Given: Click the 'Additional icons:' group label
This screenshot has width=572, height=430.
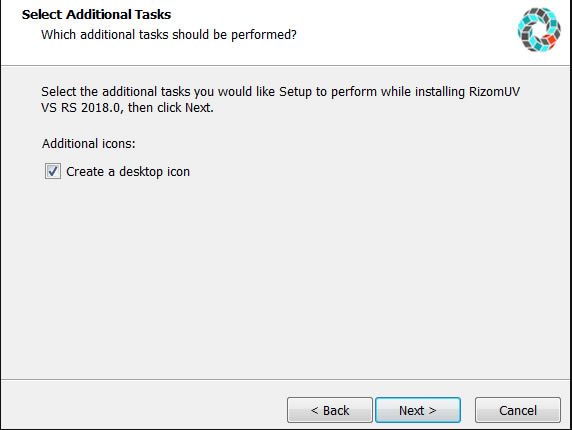Looking at the screenshot, I should click(x=89, y=144).
